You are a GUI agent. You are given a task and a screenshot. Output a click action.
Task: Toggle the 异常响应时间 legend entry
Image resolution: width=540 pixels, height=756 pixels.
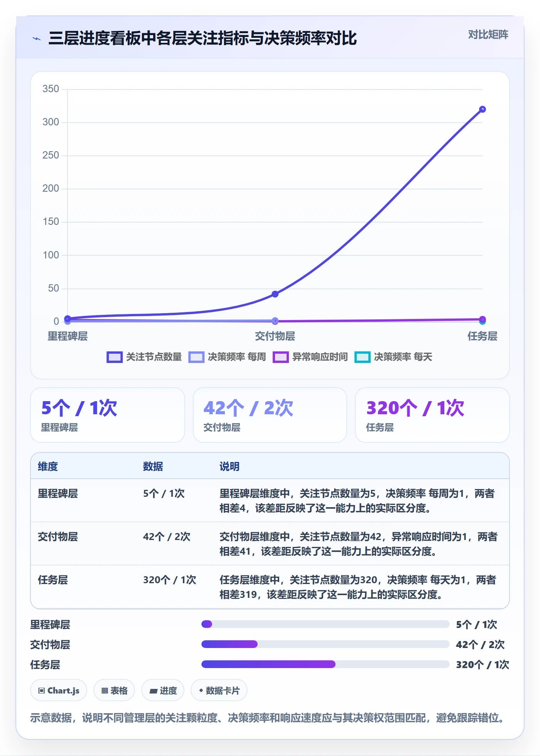click(x=310, y=357)
